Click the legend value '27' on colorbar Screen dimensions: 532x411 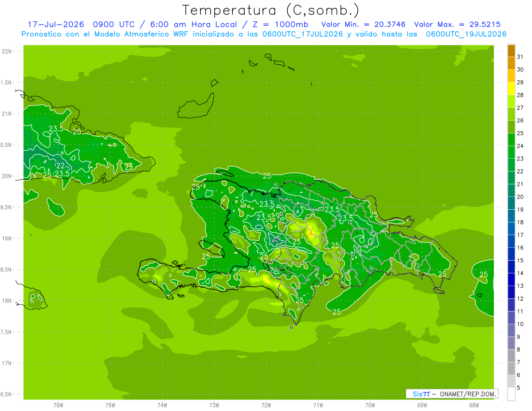coord(520,108)
